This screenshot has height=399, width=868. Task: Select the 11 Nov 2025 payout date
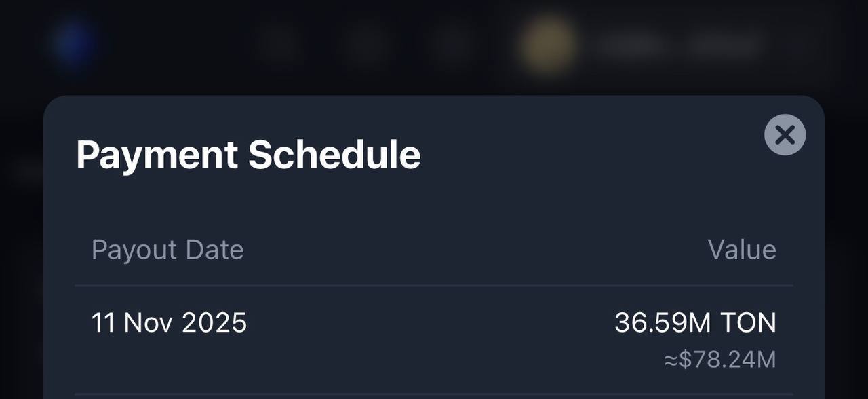click(169, 322)
